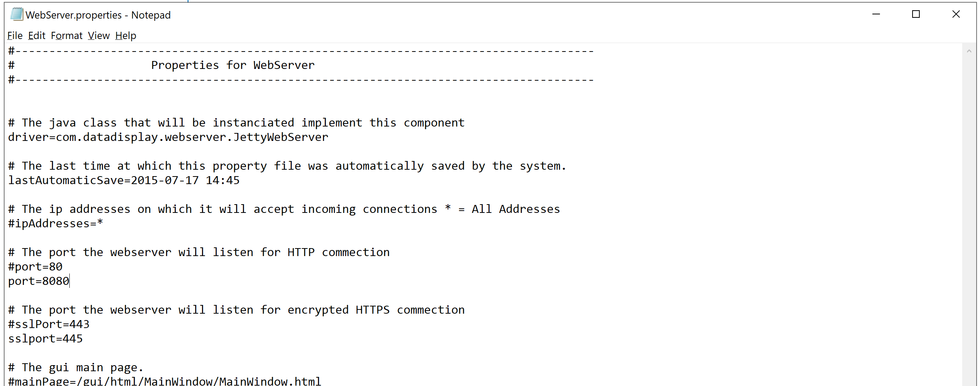Viewport: 980px width, 386px height.
Task: Minimize the Notepad window
Action: pyautogui.click(x=876, y=14)
